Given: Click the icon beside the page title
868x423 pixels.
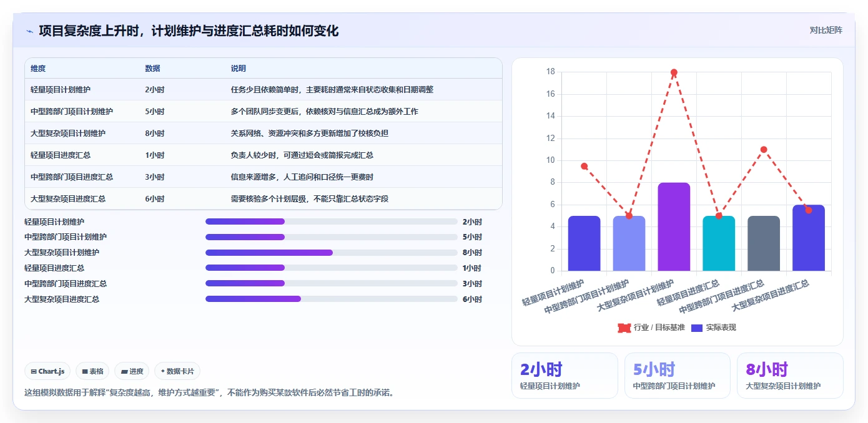Looking at the screenshot, I should 30,31.
